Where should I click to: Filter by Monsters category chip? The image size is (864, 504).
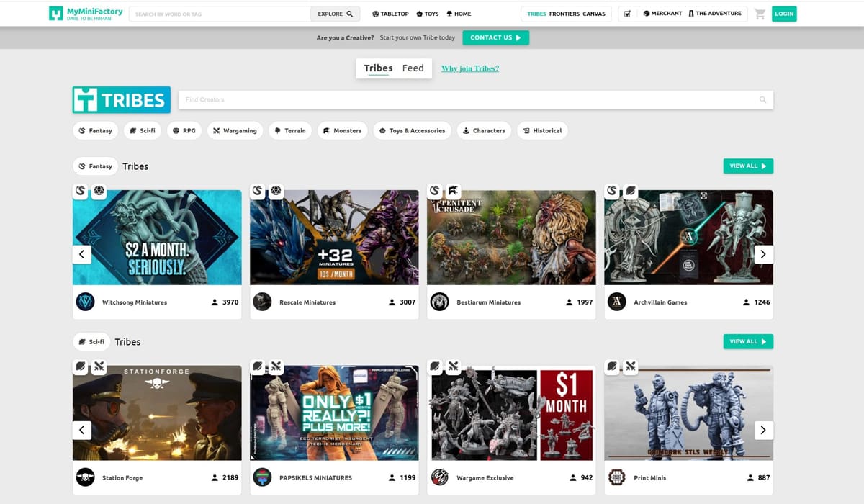(342, 130)
